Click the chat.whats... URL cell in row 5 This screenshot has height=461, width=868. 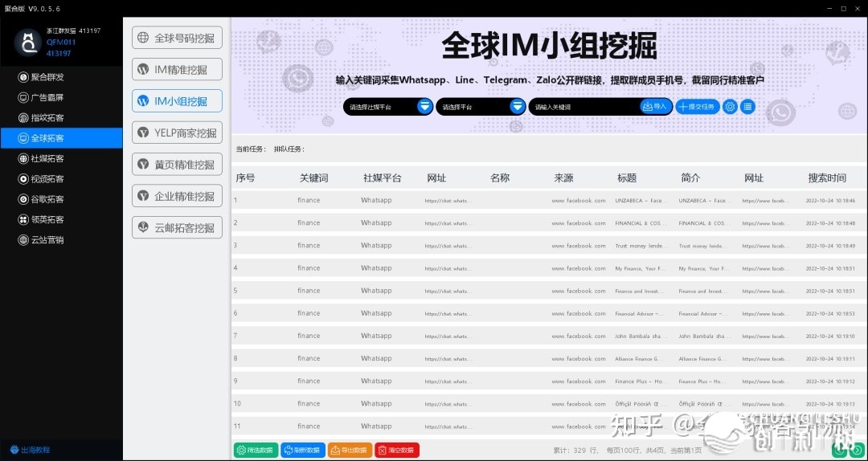448,291
